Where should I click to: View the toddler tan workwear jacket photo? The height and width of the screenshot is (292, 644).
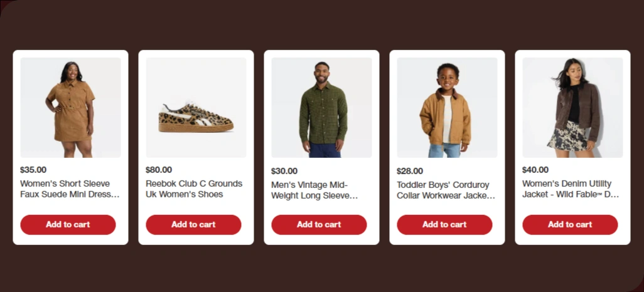pyautogui.click(x=447, y=108)
